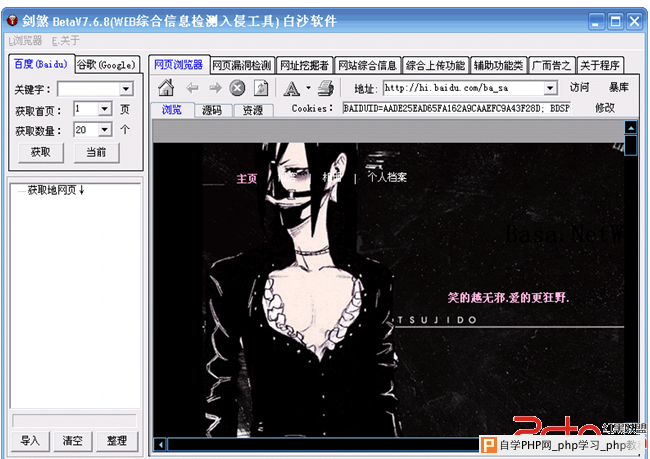Switch to the 源码 sub-tab
650x459 pixels.
(212, 110)
